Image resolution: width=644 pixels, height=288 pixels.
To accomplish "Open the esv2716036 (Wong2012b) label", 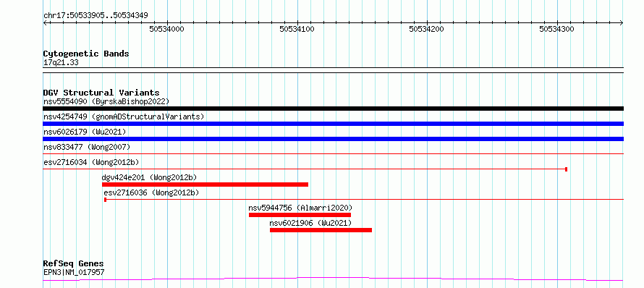I will pos(151,192).
